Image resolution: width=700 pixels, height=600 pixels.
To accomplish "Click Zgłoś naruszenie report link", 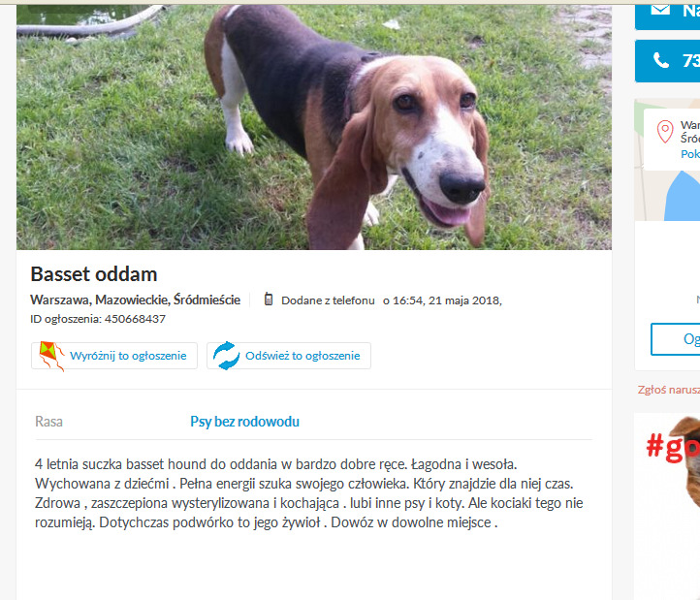I will (668, 390).
